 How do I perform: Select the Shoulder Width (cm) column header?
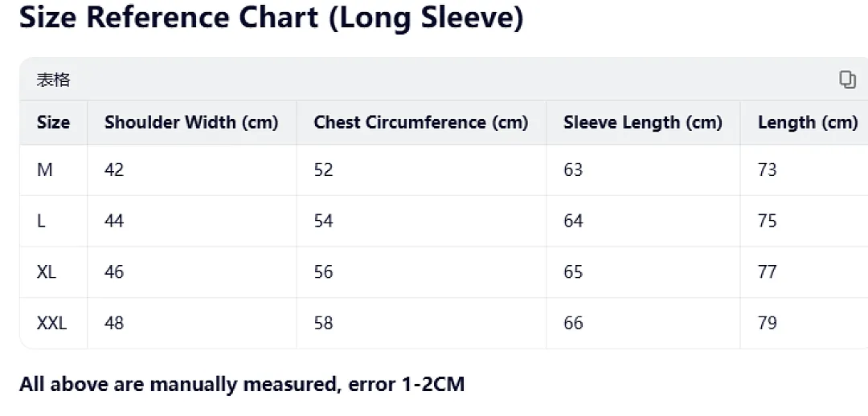(x=191, y=122)
